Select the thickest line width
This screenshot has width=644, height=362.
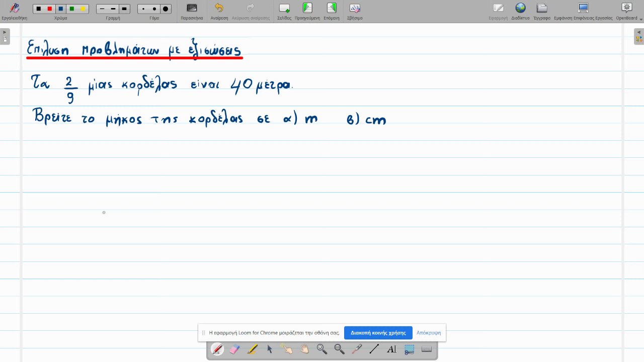[124, 9]
